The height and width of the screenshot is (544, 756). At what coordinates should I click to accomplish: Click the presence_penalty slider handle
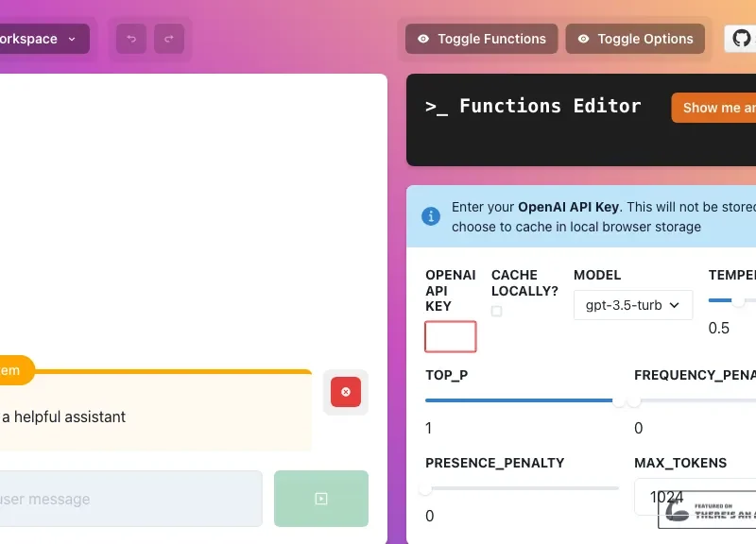(425, 488)
